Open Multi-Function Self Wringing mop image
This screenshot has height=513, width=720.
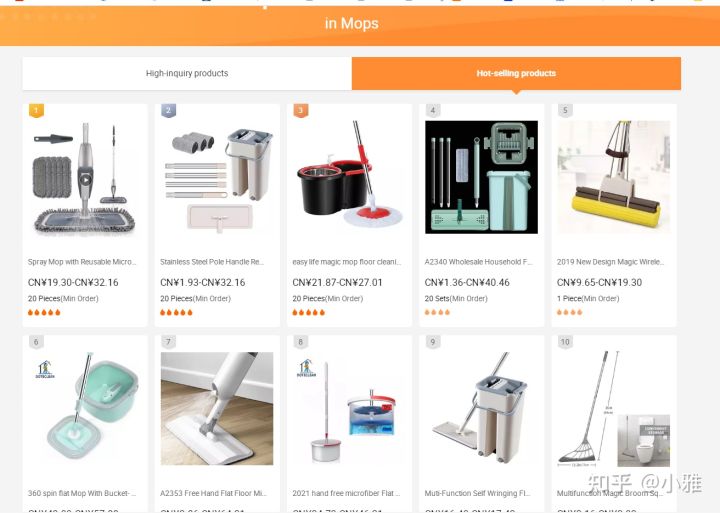click(x=481, y=409)
